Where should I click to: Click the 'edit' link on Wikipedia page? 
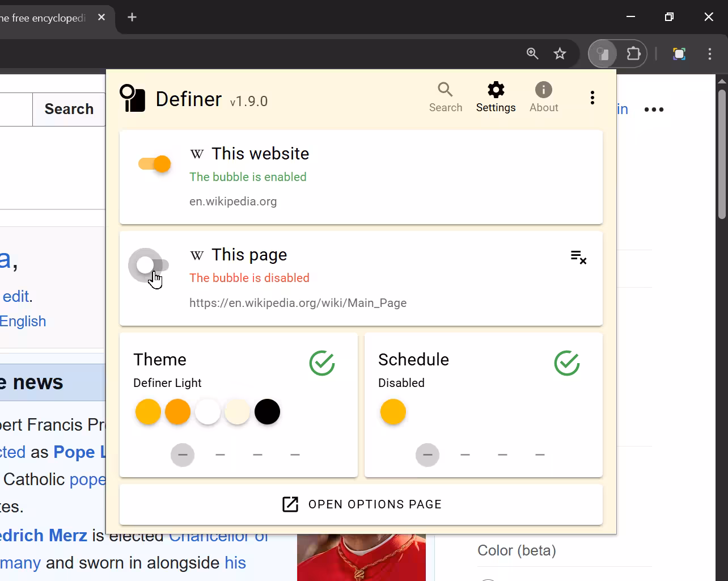point(16,296)
